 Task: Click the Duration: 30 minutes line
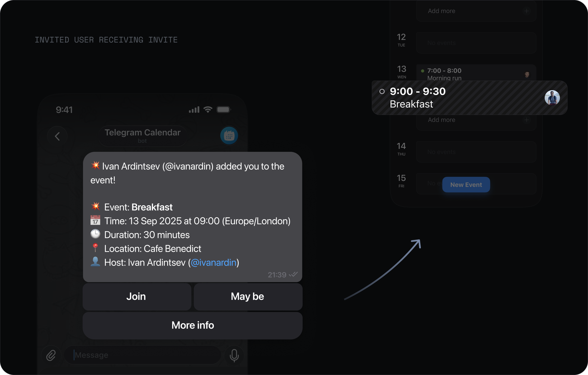(x=140, y=235)
